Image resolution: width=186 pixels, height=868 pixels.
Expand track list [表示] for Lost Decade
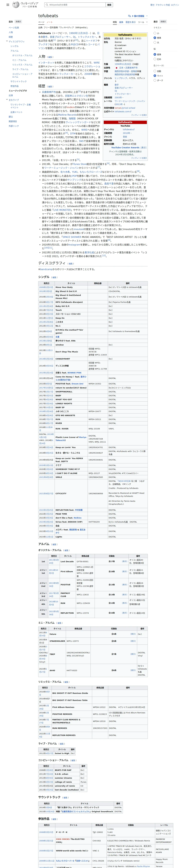coord(125,561)
